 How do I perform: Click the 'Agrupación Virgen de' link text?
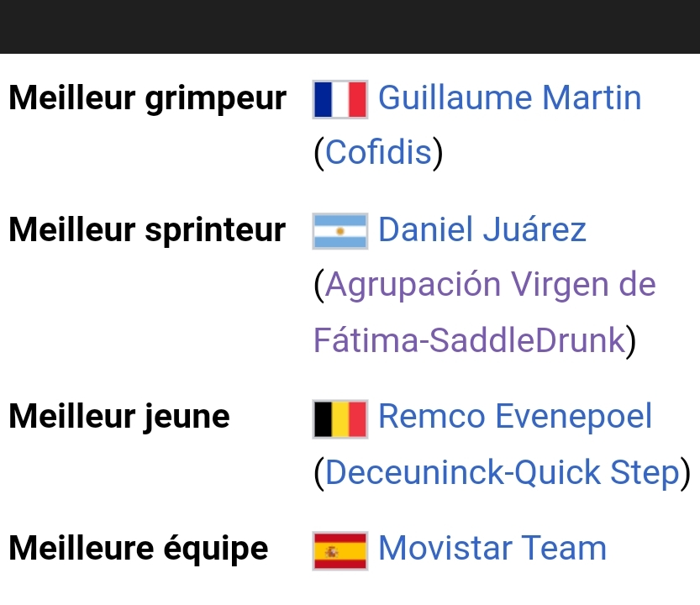(490, 284)
